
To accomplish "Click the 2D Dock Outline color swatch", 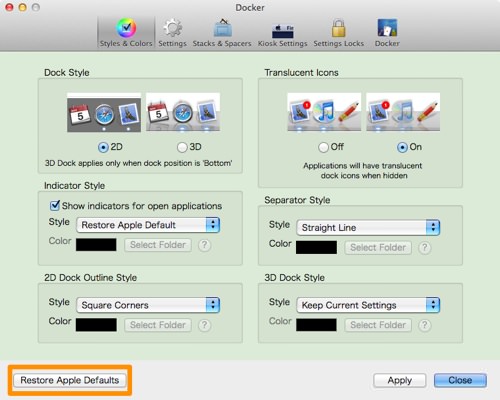I will click(x=96, y=325).
